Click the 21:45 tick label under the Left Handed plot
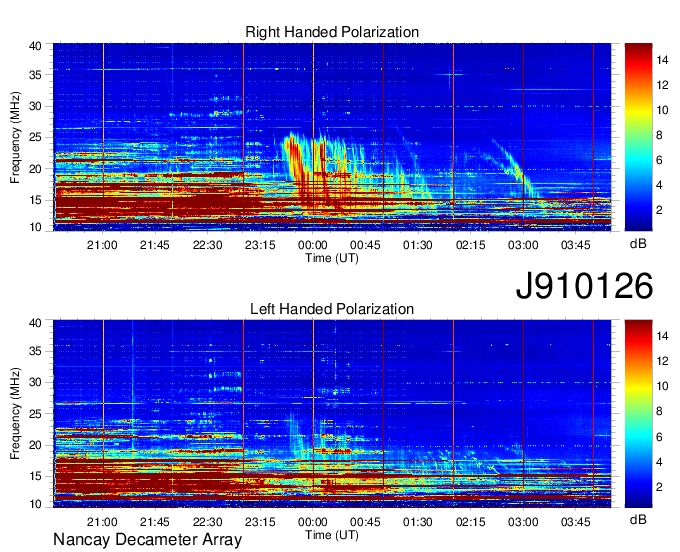 click(x=155, y=522)
